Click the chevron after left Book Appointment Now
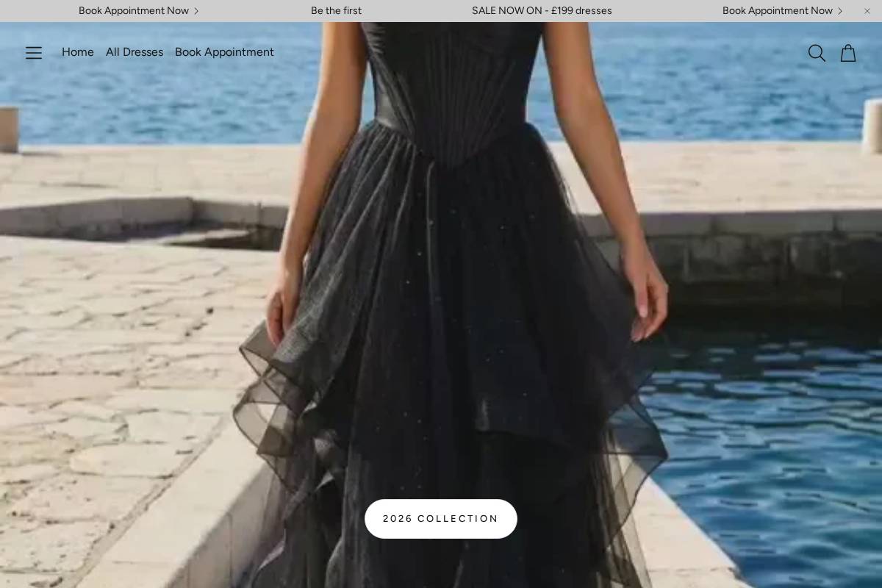Image resolution: width=882 pixels, height=588 pixels. pos(196,10)
